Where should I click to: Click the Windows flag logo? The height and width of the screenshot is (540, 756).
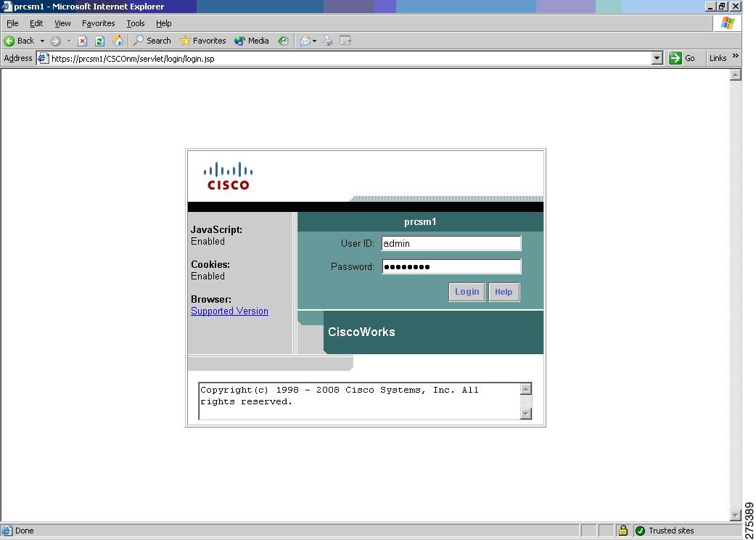pyautogui.click(x=728, y=23)
